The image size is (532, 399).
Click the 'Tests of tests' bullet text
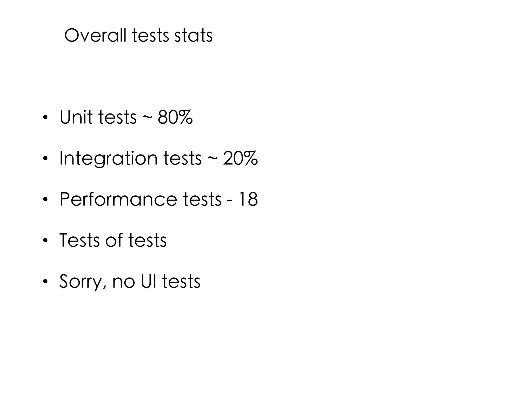[113, 240]
